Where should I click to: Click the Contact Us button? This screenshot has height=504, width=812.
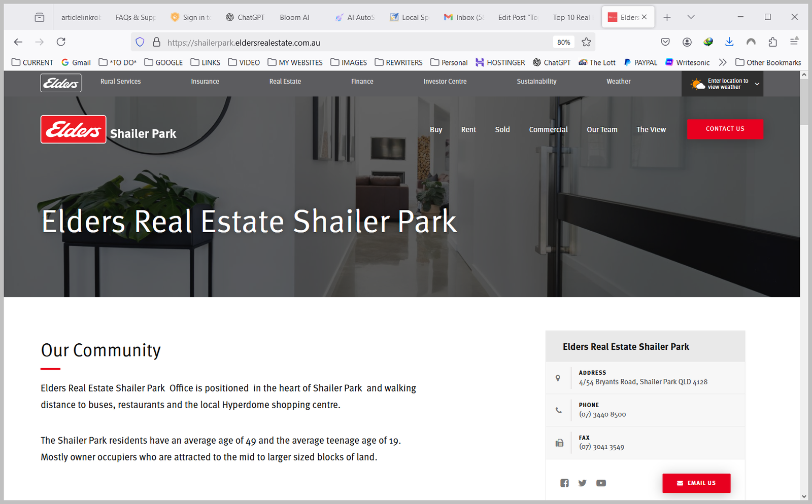(x=725, y=129)
